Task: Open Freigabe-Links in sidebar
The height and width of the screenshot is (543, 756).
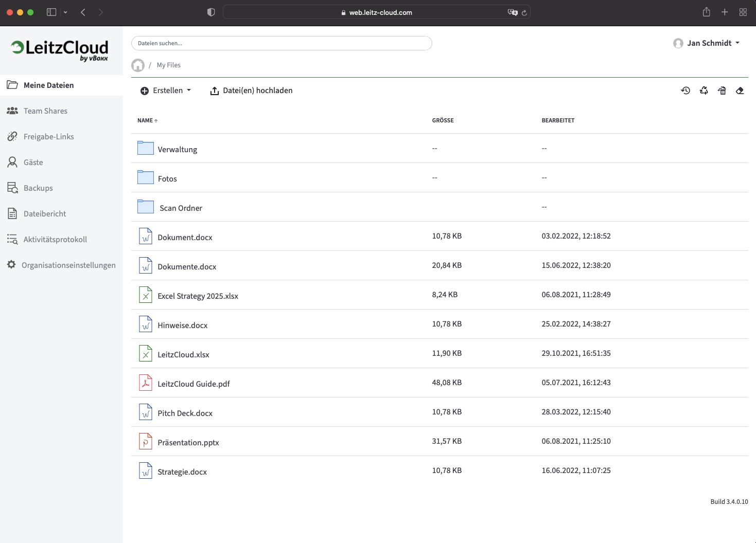Action: point(61,137)
